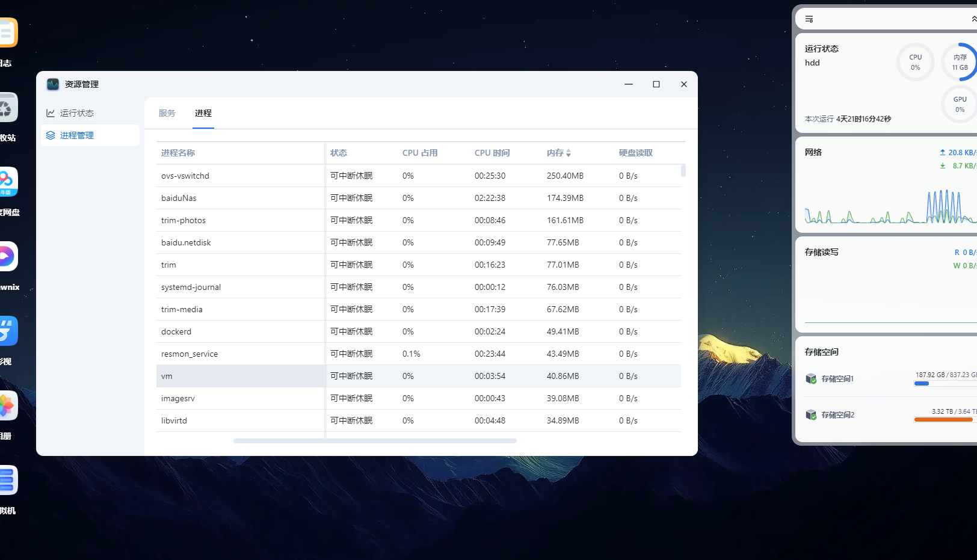Image resolution: width=977 pixels, height=560 pixels.
Task: Click the widget panel settings icon
Action: click(x=809, y=19)
